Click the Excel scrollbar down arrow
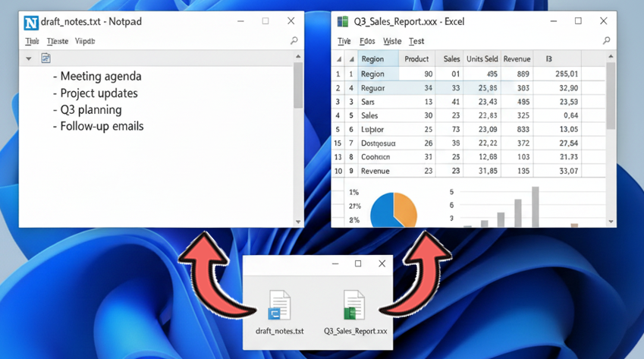The image size is (644, 359). coord(611,222)
